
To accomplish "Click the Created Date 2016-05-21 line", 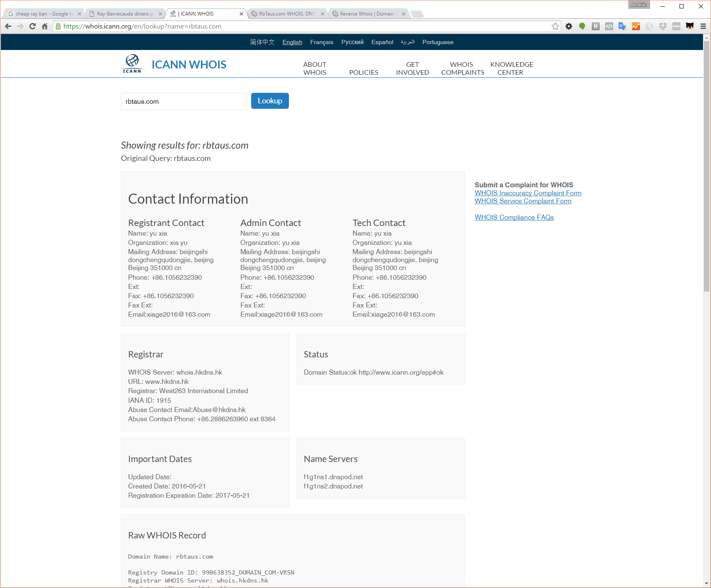I will coord(167,486).
